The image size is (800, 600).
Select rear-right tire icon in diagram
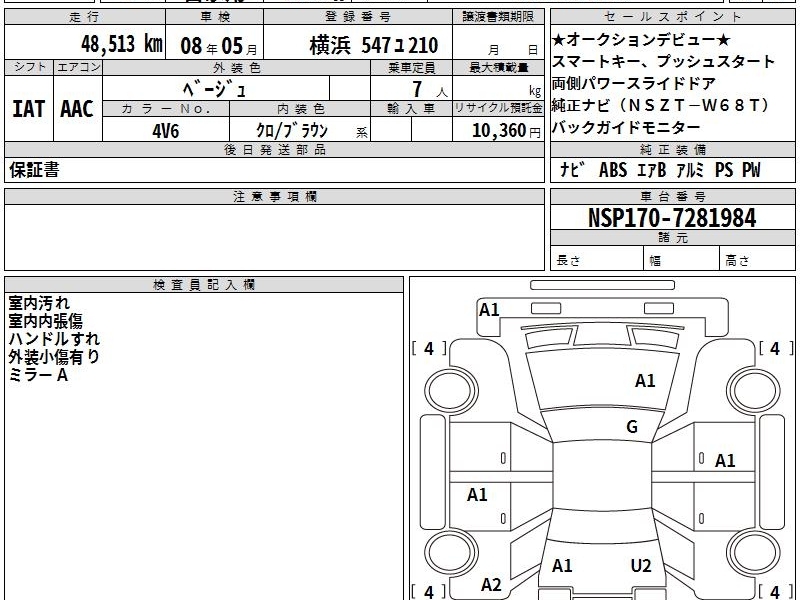[754, 553]
